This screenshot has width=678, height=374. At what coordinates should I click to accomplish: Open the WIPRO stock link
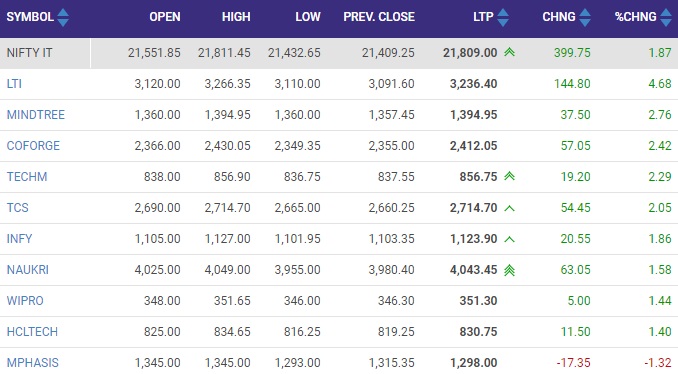point(25,300)
